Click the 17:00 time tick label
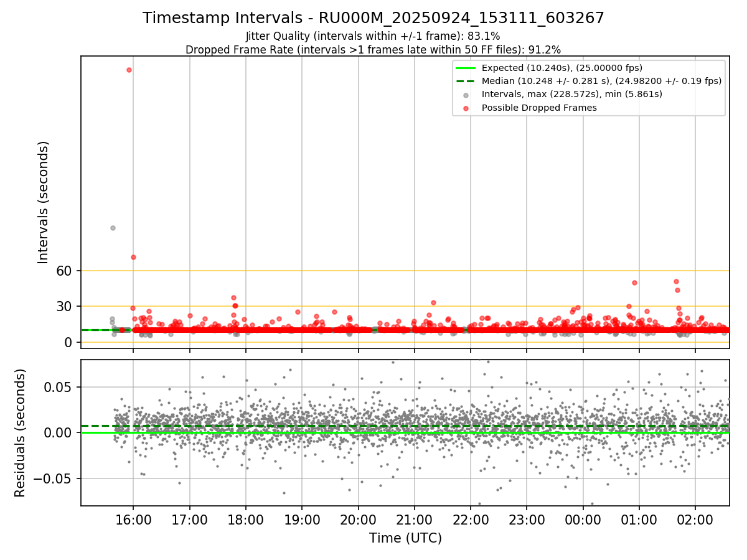747x560 pixels. pos(190,519)
